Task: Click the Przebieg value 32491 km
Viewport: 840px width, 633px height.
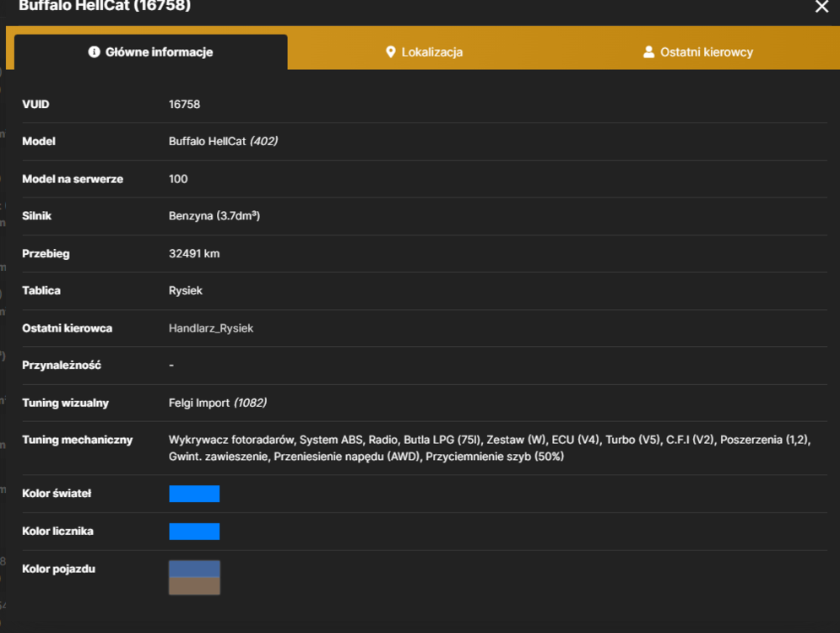Action: (194, 254)
